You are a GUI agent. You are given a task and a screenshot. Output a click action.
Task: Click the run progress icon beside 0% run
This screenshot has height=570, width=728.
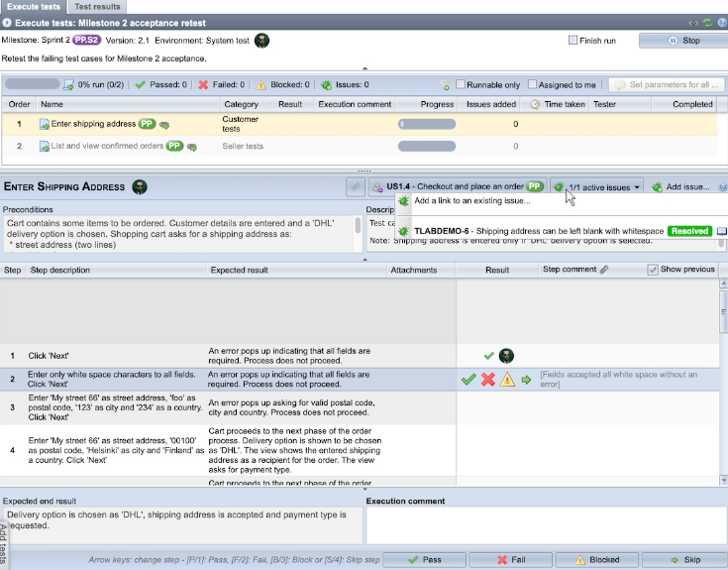tap(68, 84)
